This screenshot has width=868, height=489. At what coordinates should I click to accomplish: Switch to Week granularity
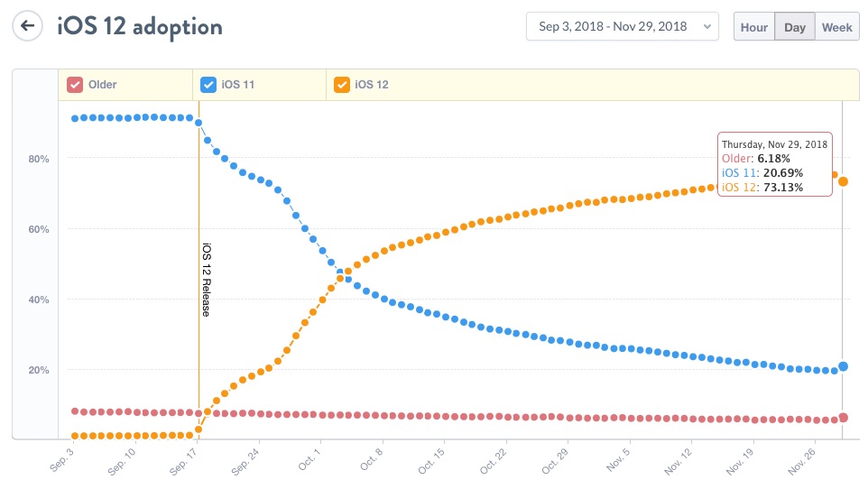836,27
